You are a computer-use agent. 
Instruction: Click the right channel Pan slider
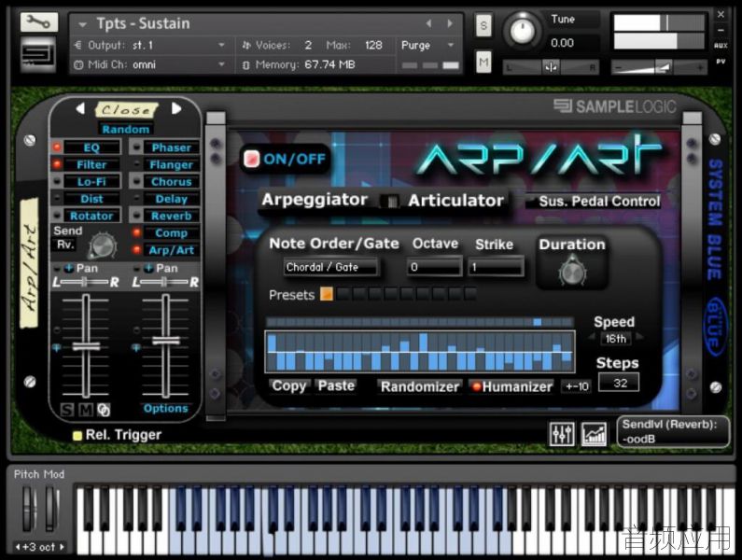[x=164, y=283]
